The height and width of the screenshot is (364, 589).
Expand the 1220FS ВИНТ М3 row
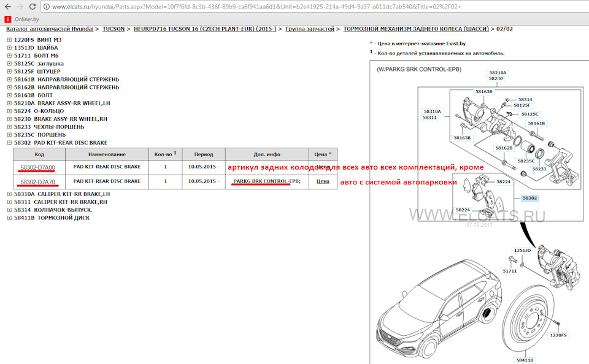[x=9, y=40]
